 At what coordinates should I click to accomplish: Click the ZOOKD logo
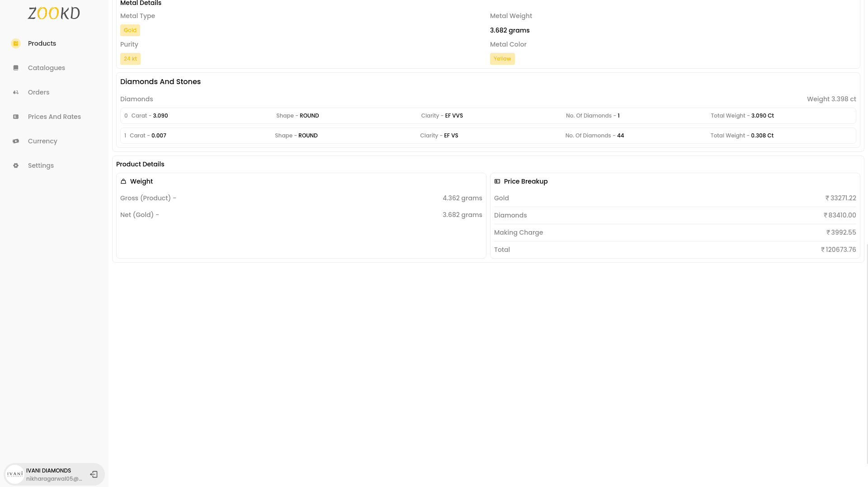(x=53, y=13)
